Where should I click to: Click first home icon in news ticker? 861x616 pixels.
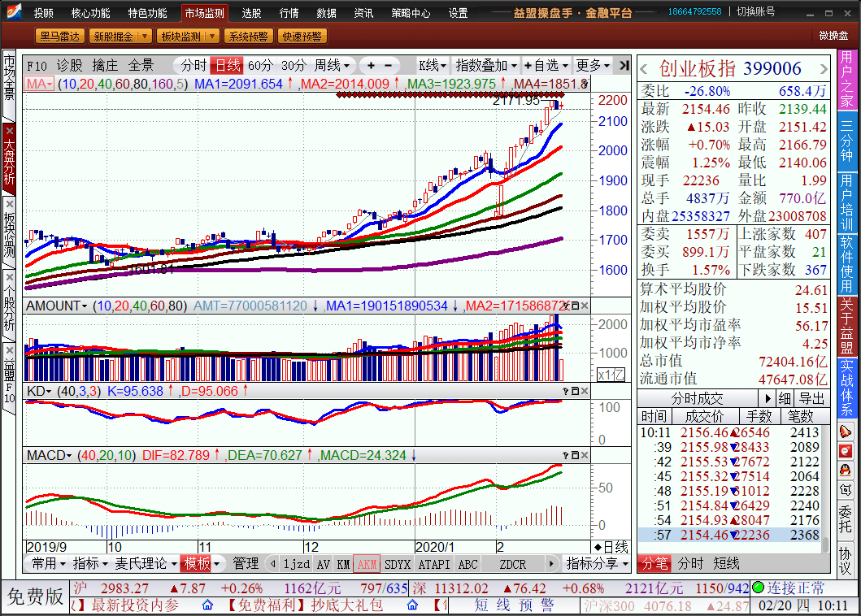[x=207, y=605]
